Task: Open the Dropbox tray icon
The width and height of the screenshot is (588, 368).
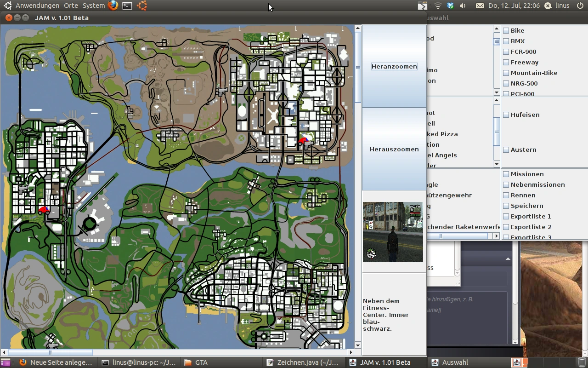Action: [x=449, y=6]
